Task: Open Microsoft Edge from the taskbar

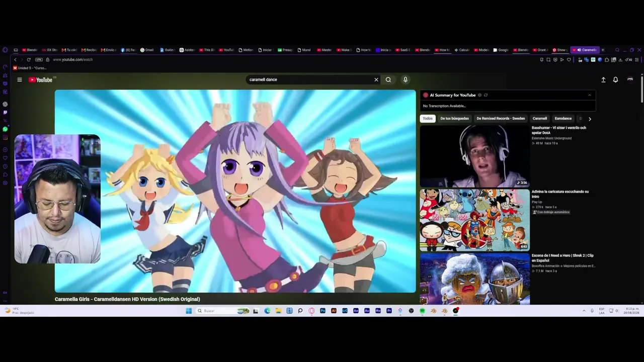Action: tap(267, 311)
